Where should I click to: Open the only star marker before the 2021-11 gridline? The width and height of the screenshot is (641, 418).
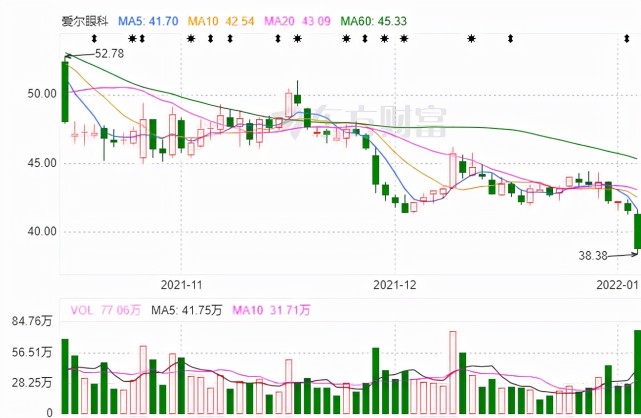[132, 39]
